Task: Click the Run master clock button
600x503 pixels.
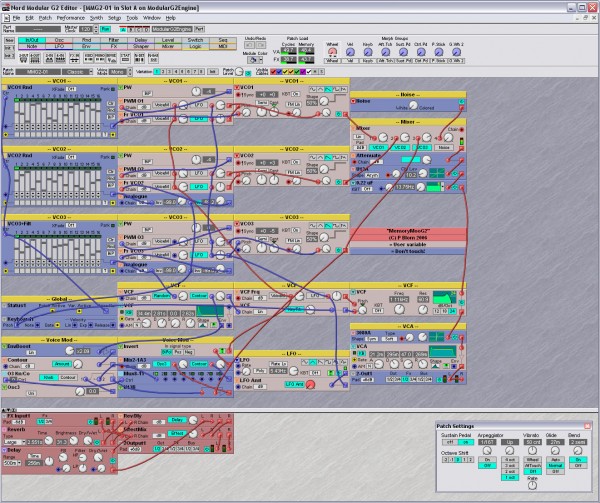Action: pos(105,29)
